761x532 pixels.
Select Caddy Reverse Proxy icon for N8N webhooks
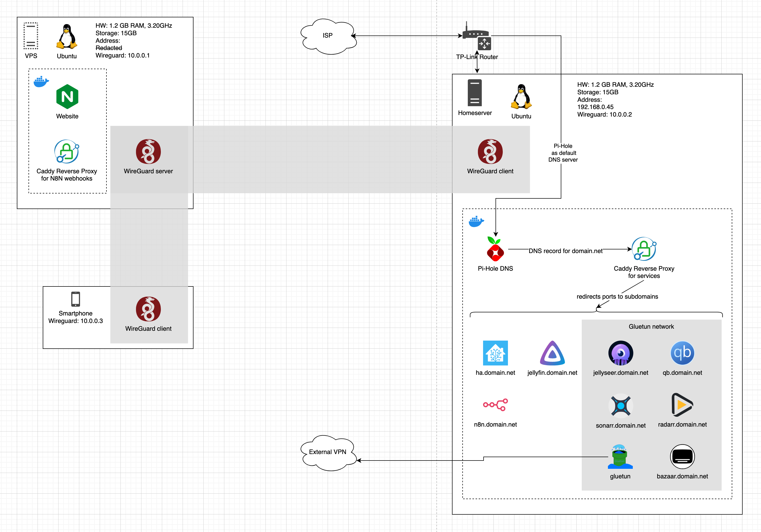tap(67, 152)
